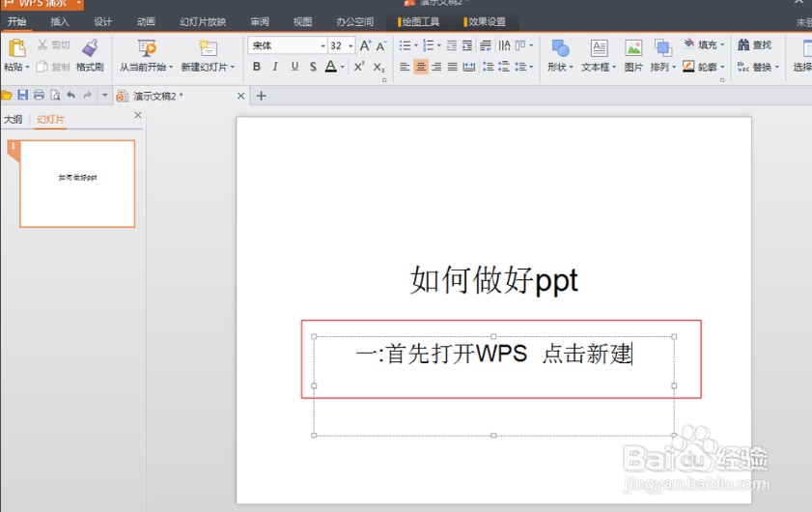
Task: Undo the last action
Action: pyautogui.click(x=70, y=95)
